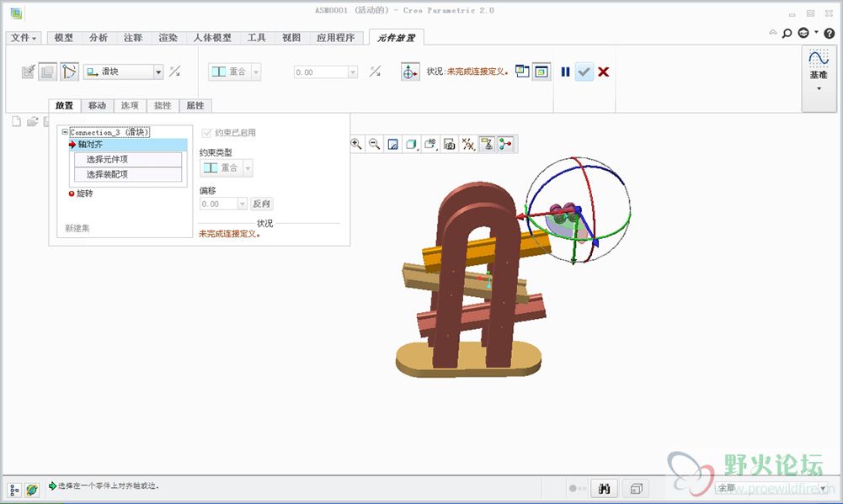Open the 全部 selection filter dropdown
The image size is (843, 504).
pyautogui.click(x=772, y=488)
